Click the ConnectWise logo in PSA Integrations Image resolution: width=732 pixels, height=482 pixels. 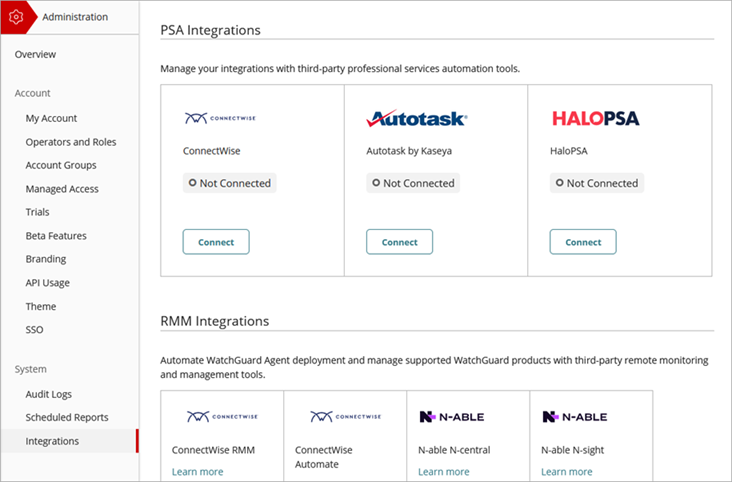point(220,118)
